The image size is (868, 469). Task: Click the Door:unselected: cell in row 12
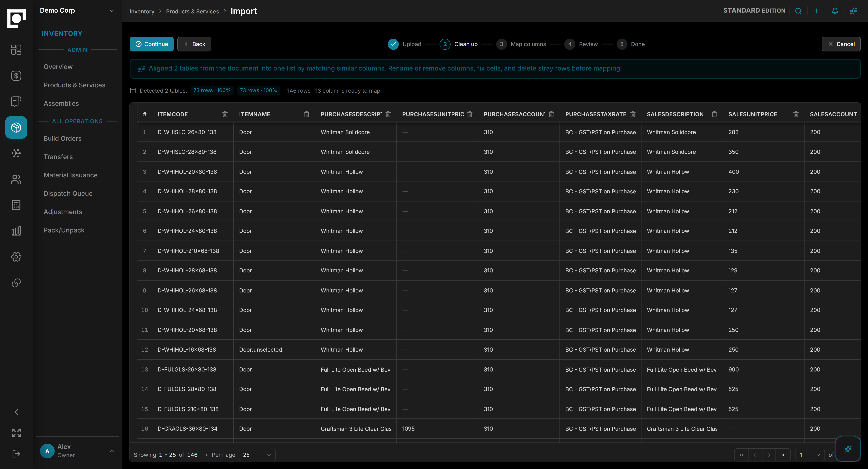click(274, 350)
